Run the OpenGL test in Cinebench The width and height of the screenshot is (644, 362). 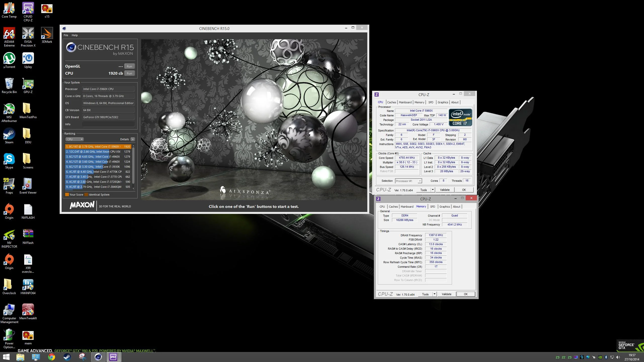click(129, 66)
